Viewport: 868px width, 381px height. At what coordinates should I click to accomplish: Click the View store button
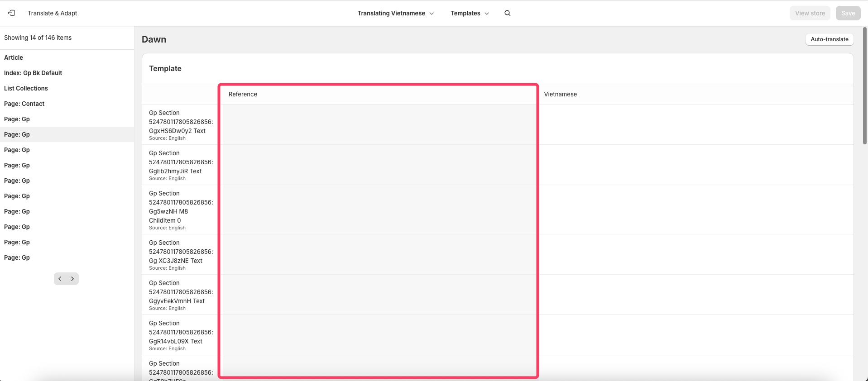(x=810, y=13)
